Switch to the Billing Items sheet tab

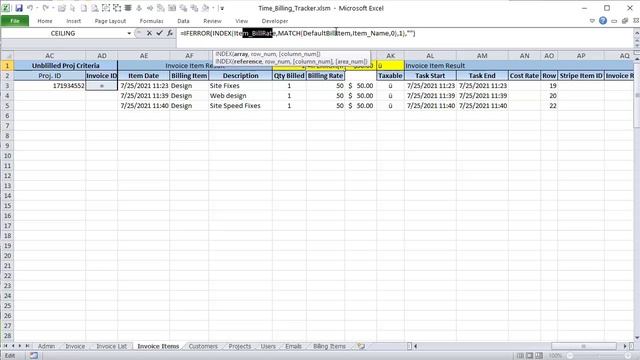[329, 346]
